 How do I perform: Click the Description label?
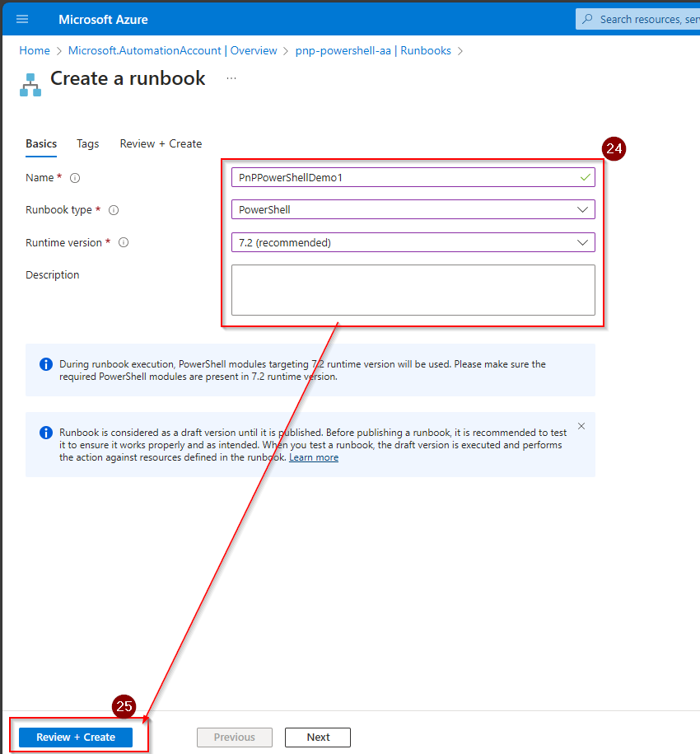(x=53, y=275)
